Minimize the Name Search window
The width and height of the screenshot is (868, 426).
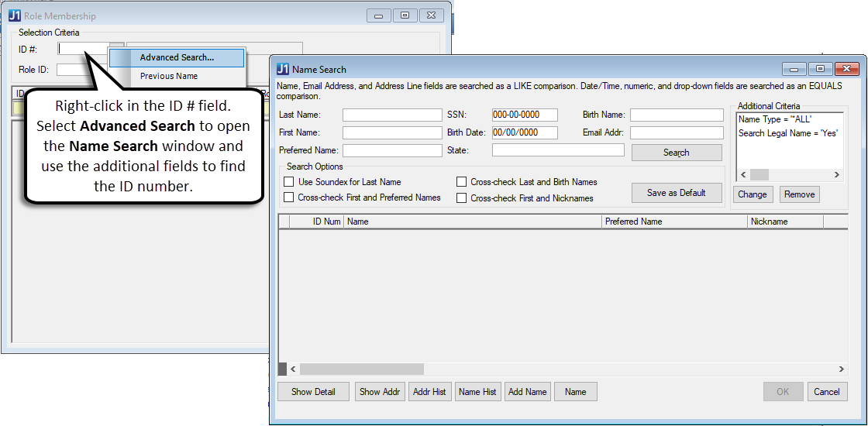pyautogui.click(x=794, y=69)
